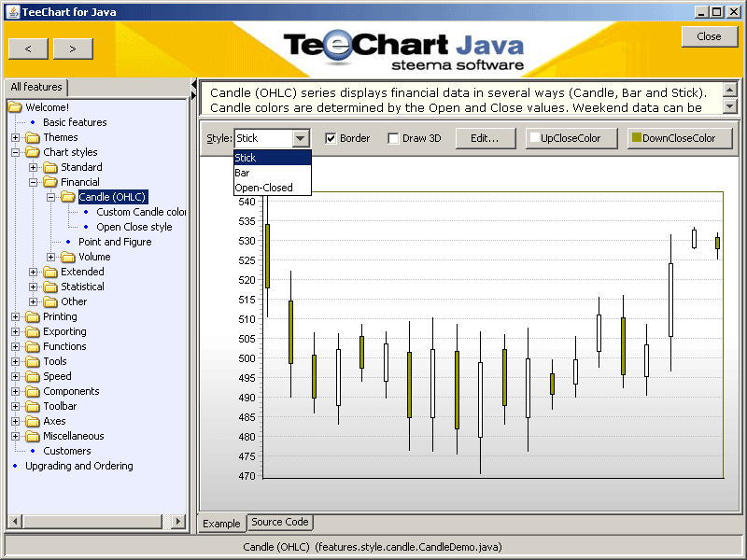Image resolution: width=747 pixels, height=560 pixels.
Task: Click the Extended folder icon
Action: [50, 272]
